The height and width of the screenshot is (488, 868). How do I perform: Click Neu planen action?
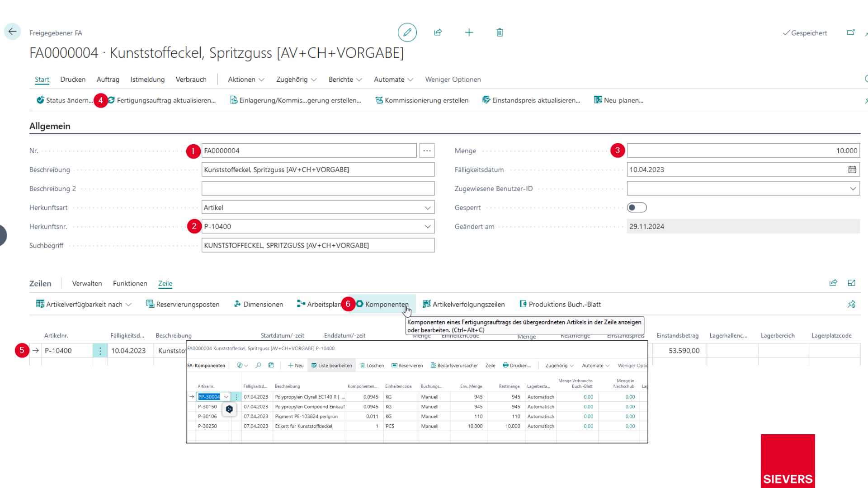coord(618,100)
